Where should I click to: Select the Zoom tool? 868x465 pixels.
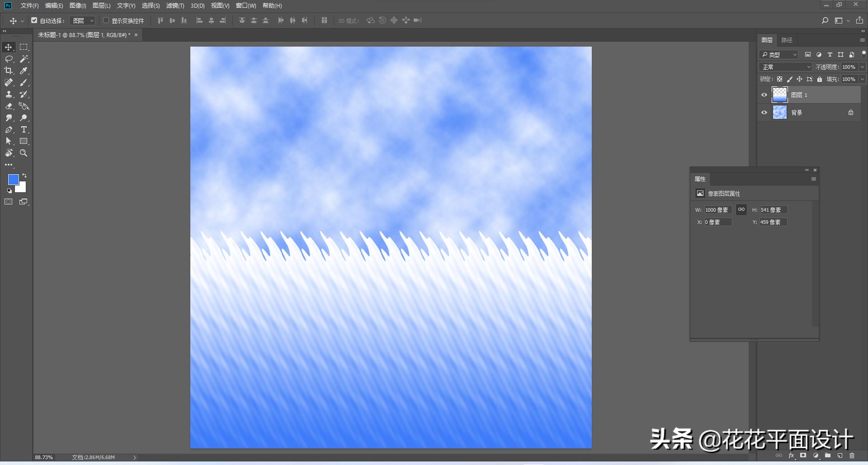click(x=24, y=153)
